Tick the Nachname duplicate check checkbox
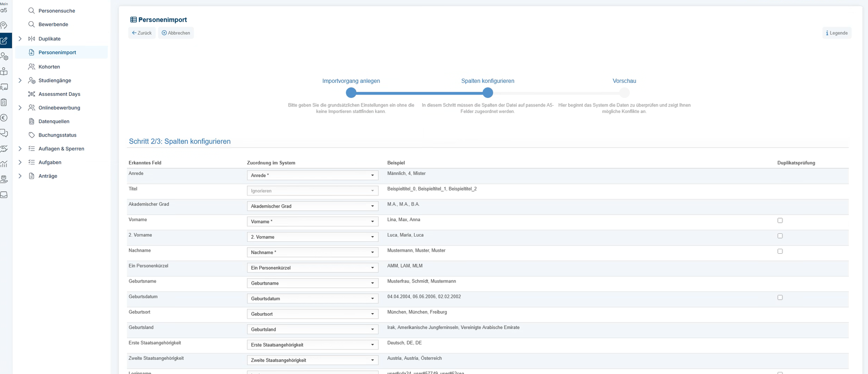 click(x=780, y=251)
